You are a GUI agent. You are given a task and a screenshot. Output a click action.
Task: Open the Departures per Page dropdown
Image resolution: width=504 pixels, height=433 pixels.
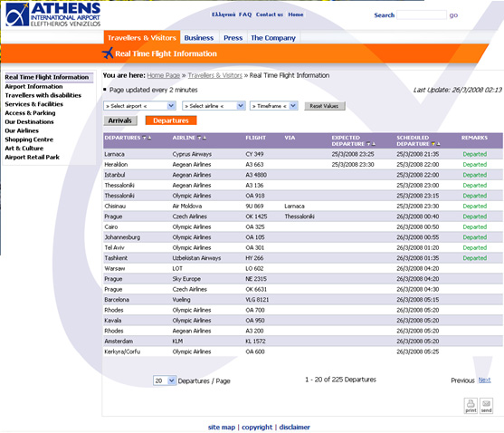pos(165,380)
